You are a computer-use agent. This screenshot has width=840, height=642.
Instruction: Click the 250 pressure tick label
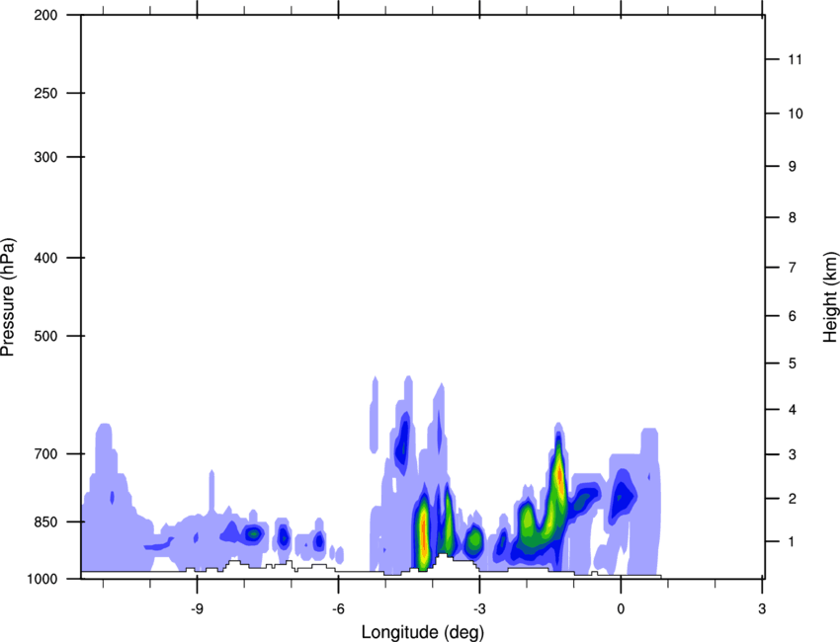click(x=45, y=93)
